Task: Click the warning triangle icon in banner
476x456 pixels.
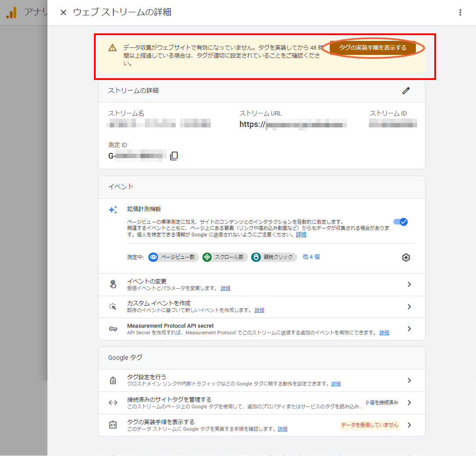Action: click(x=113, y=48)
